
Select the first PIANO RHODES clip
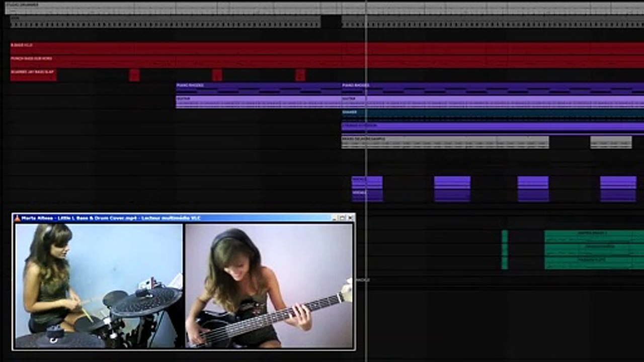point(259,88)
